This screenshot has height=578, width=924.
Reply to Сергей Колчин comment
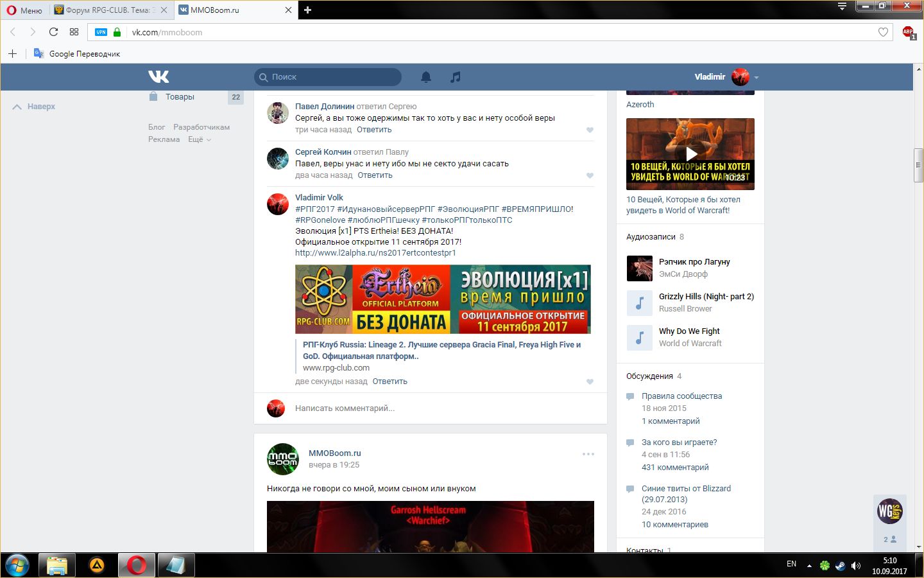point(375,175)
